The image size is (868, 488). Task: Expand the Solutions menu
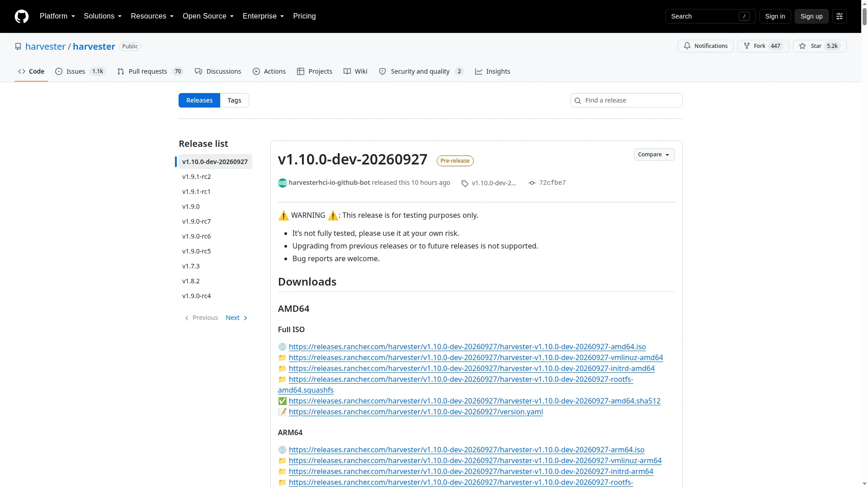click(x=103, y=16)
